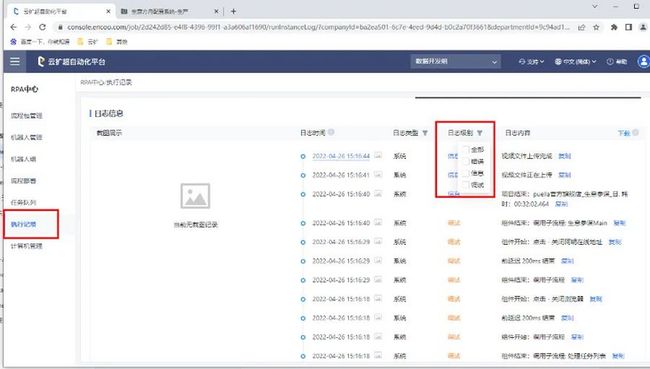Click the 帮助 help icon in header
The height and width of the screenshot is (369, 650).
(x=617, y=61)
